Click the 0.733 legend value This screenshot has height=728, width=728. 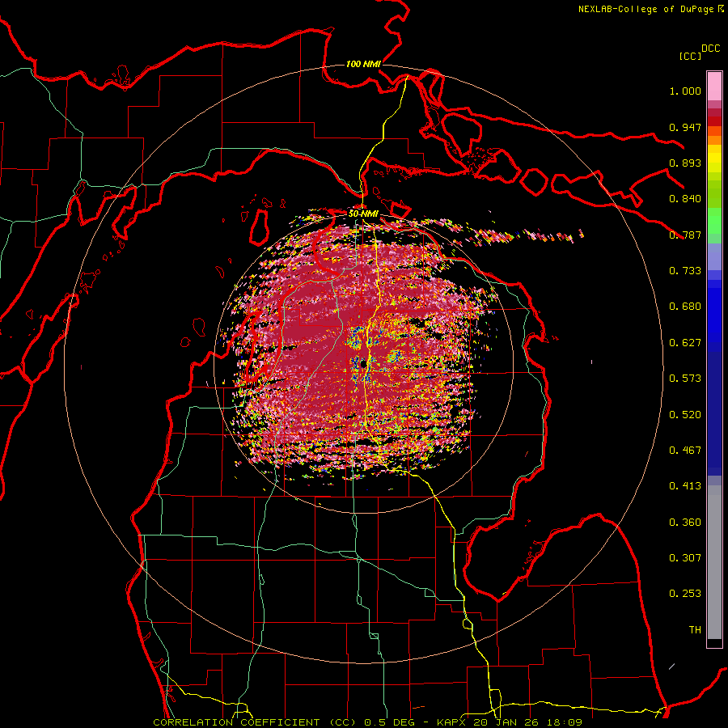tap(685, 271)
